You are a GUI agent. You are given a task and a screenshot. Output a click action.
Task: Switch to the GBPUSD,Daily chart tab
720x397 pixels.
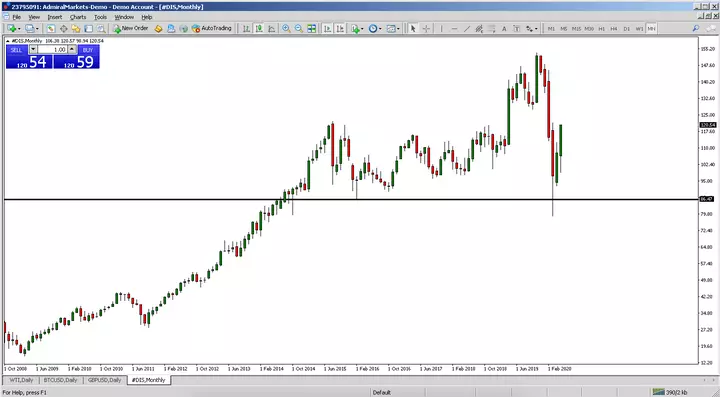point(105,380)
